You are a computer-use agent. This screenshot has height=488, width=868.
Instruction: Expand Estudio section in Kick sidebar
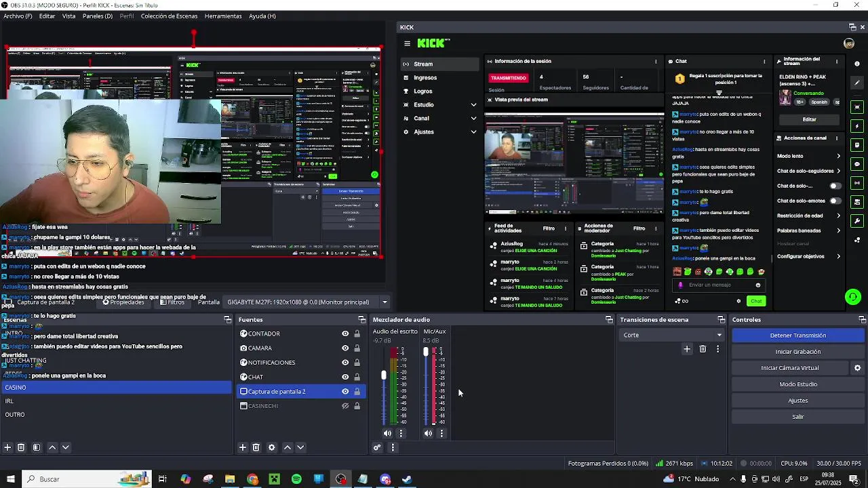[473, 104]
